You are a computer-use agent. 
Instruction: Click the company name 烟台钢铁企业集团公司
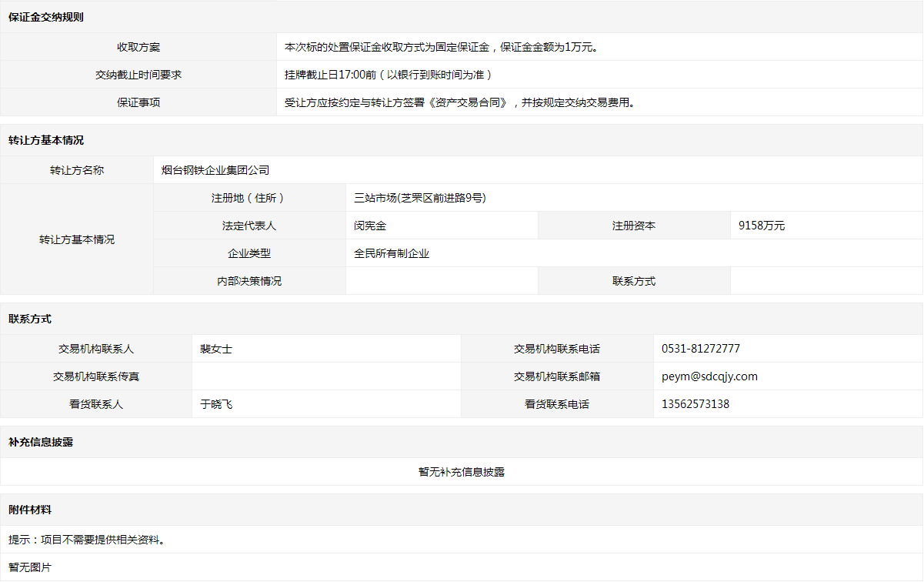pyautogui.click(x=215, y=170)
